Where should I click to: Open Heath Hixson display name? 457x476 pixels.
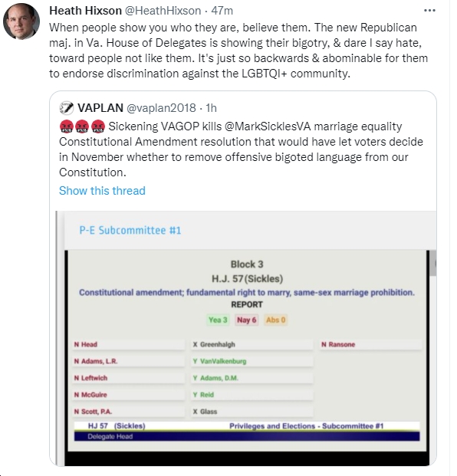click(x=85, y=11)
